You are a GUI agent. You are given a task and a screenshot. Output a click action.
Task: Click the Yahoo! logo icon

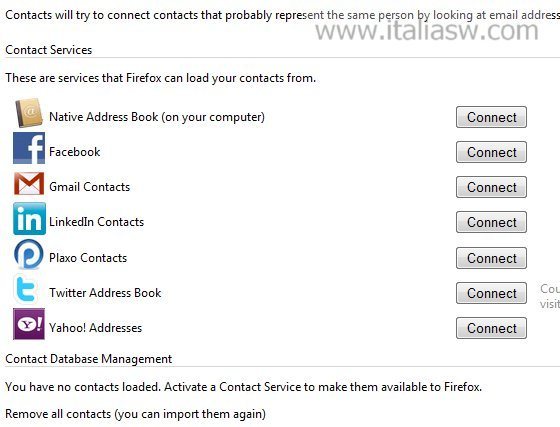click(29, 324)
